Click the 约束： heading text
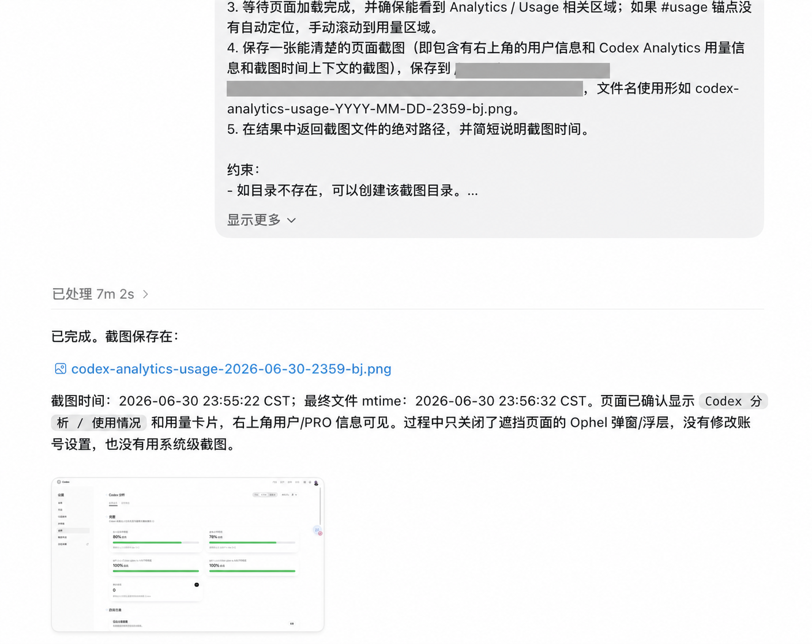 point(243,170)
